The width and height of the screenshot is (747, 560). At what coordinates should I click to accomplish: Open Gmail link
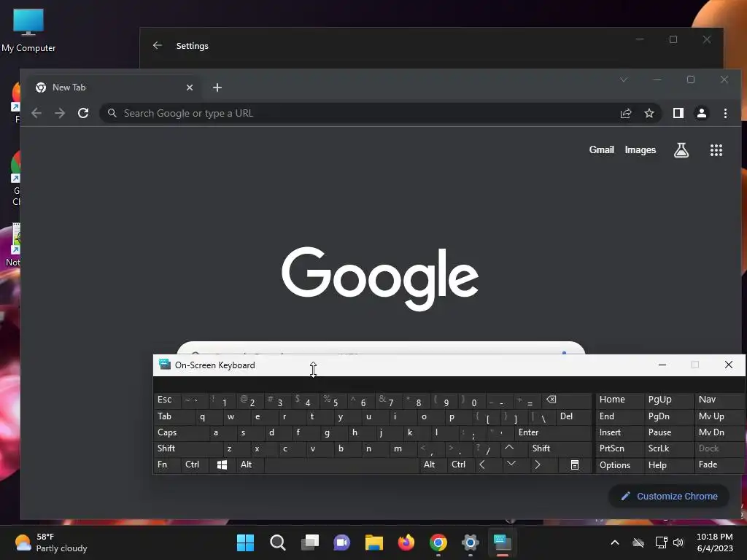pos(601,150)
